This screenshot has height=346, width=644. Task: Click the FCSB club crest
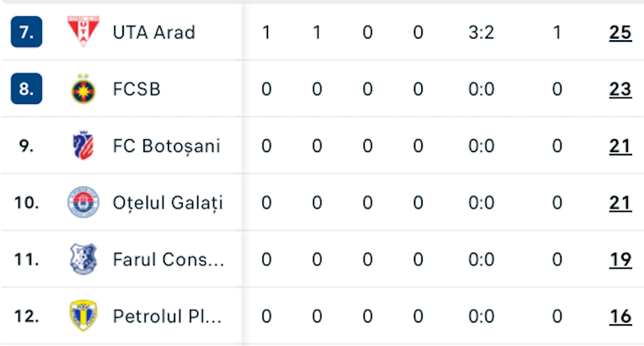click(x=83, y=89)
